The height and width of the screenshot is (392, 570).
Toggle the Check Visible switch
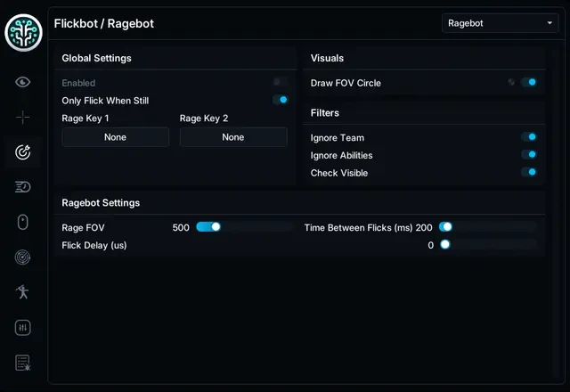pos(529,172)
